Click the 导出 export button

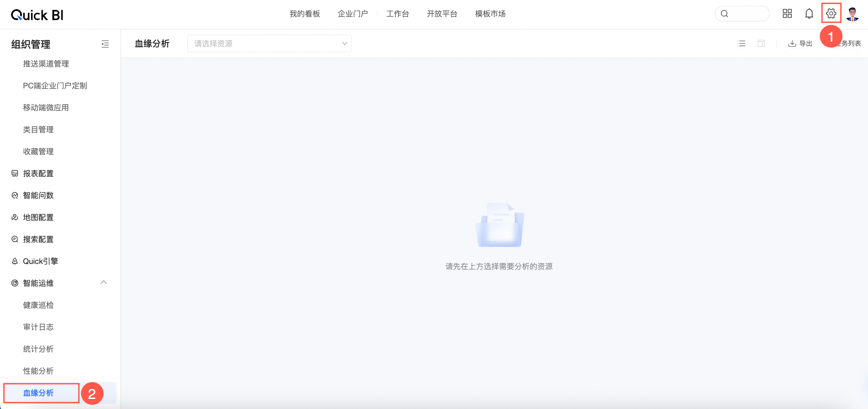pos(800,44)
